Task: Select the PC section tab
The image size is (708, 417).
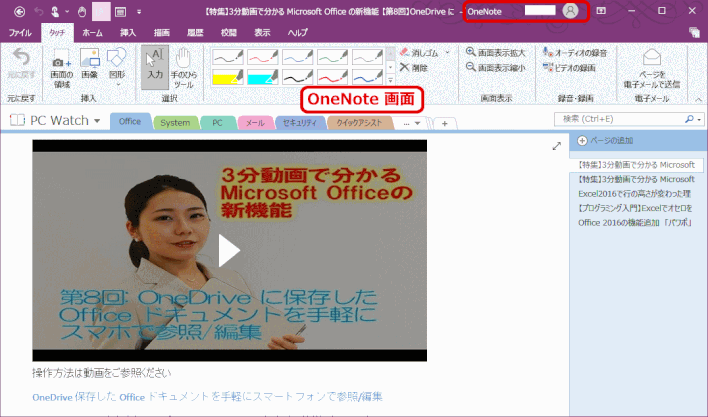Action: click(x=217, y=123)
